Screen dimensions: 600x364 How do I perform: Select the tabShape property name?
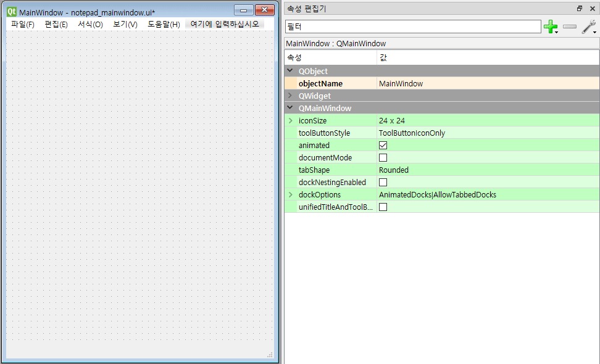pyautogui.click(x=314, y=170)
